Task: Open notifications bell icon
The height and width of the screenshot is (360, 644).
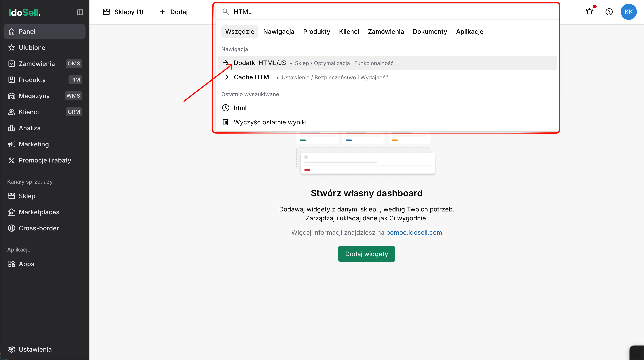Action: 589,12
